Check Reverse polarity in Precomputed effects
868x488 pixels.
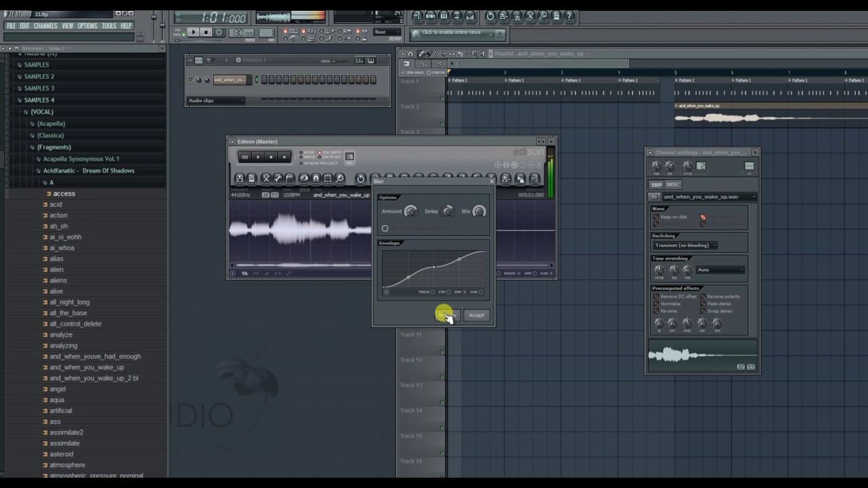click(703, 296)
